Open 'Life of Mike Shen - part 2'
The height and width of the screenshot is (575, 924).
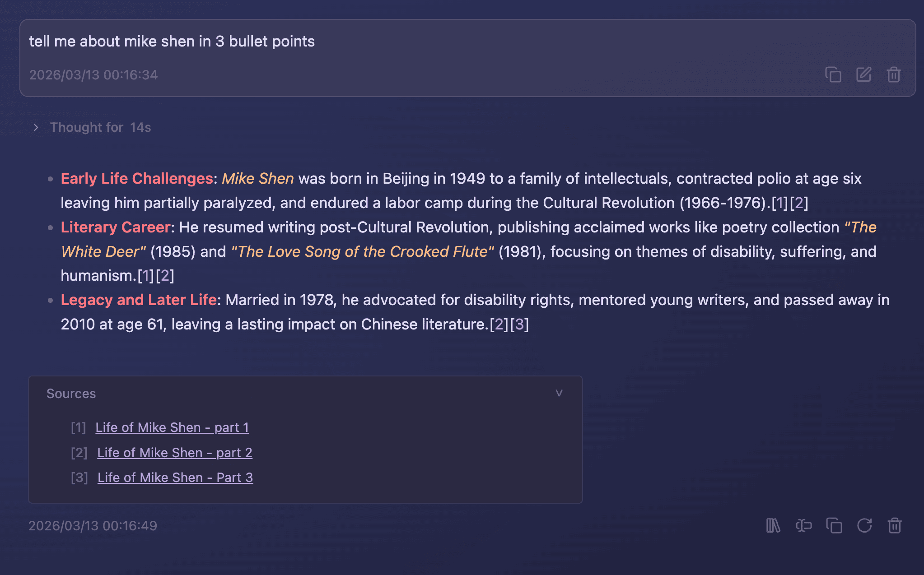pos(175,453)
